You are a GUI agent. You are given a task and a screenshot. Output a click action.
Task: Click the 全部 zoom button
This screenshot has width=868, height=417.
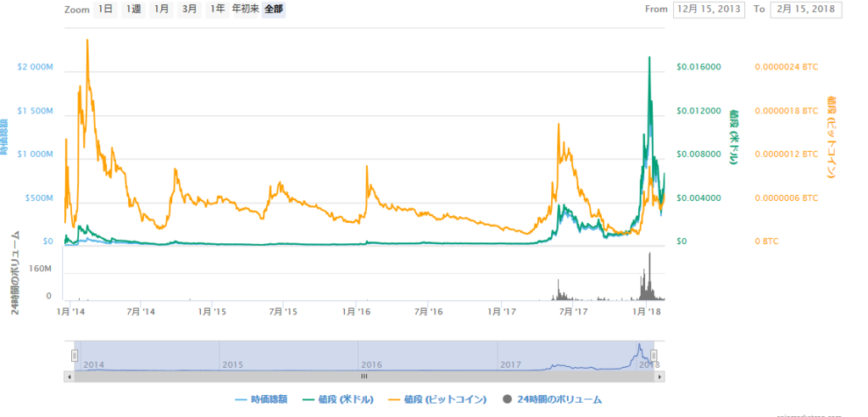click(x=274, y=9)
